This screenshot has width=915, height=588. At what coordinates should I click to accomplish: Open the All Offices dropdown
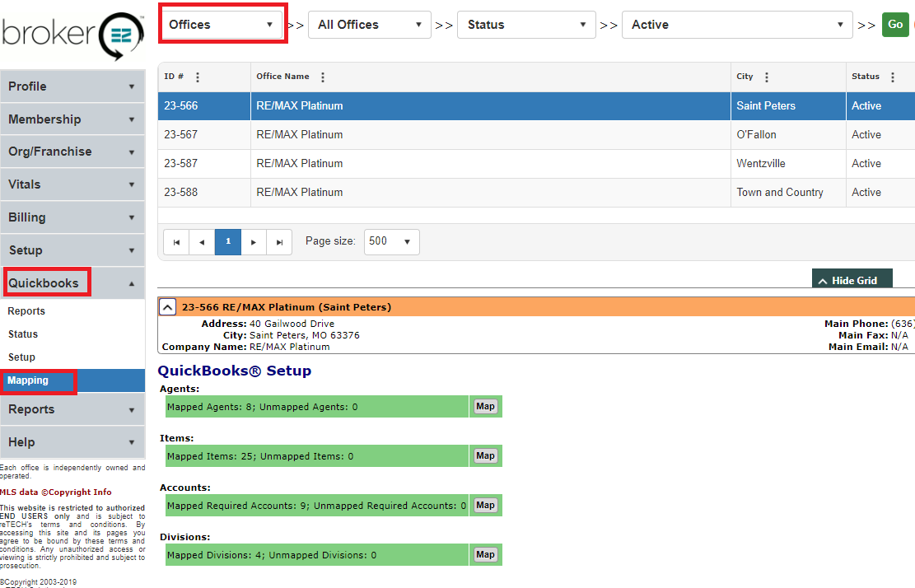click(369, 25)
